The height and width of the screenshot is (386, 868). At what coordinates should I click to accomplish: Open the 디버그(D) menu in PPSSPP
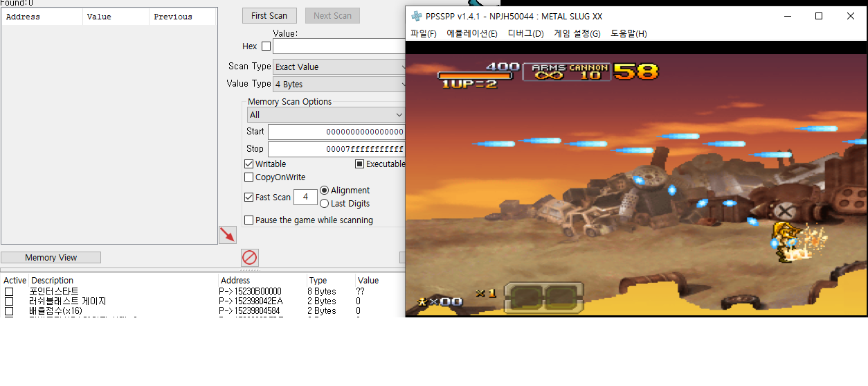(526, 33)
